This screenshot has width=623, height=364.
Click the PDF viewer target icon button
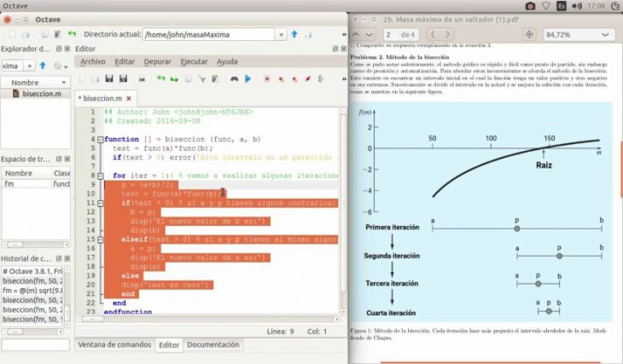pos(529,35)
